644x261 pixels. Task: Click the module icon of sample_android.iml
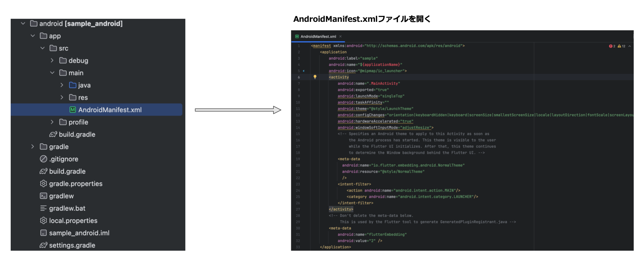[x=44, y=233]
